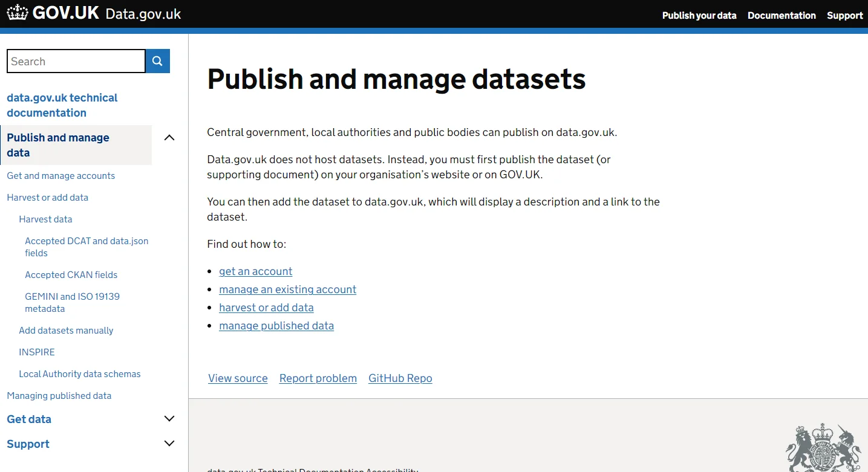Open data.gov.uk technical documentation link
Viewport: 868px width, 472px height.
[x=62, y=105]
